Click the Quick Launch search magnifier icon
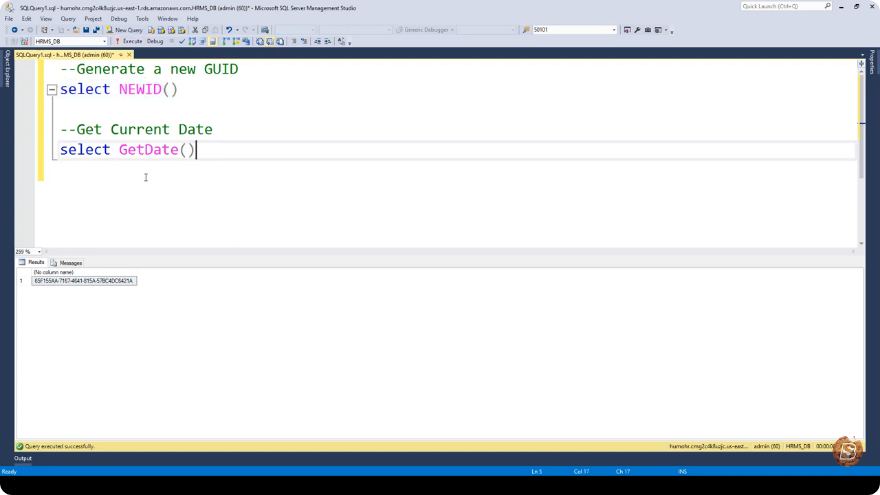The width and height of the screenshot is (880, 495). [x=827, y=6]
